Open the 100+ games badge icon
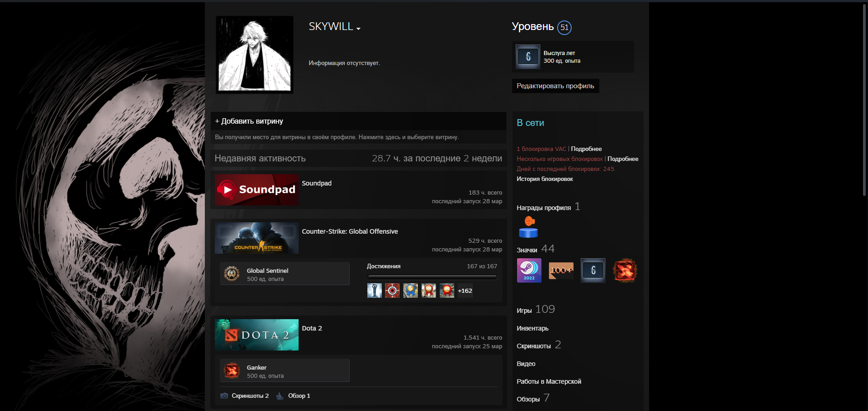The image size is (868, 411). pyautogui.click(x=561, y=271)
